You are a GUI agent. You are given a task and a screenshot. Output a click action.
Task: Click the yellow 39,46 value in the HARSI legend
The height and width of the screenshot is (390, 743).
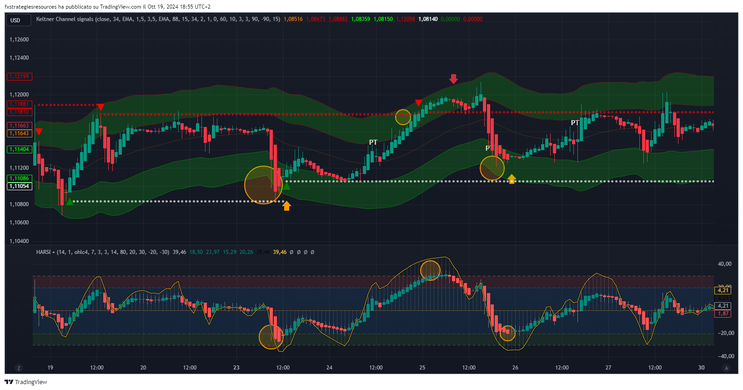280,252
